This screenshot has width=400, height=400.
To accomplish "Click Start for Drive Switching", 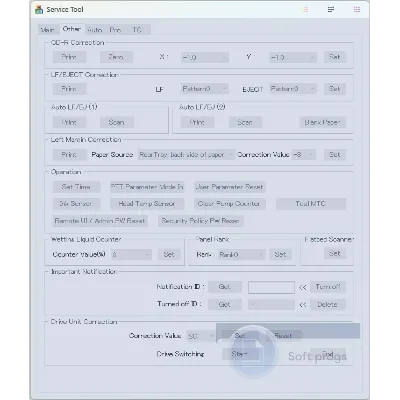I will pos(240,354).
